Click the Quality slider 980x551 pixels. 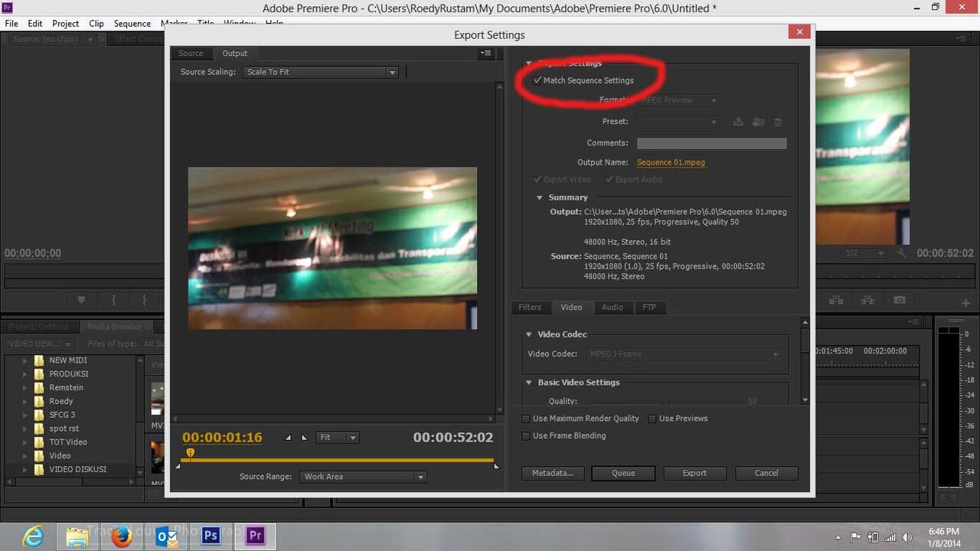665,402
